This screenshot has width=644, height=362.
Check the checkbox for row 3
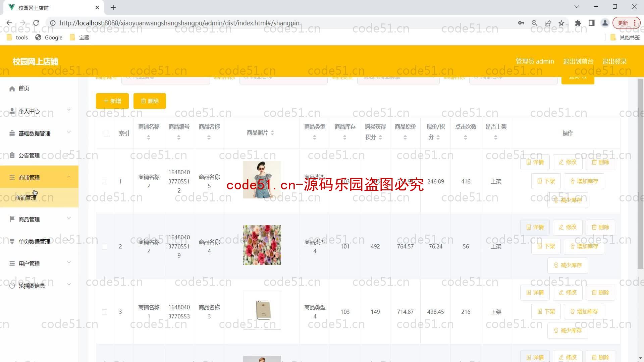tap(105, 312)
